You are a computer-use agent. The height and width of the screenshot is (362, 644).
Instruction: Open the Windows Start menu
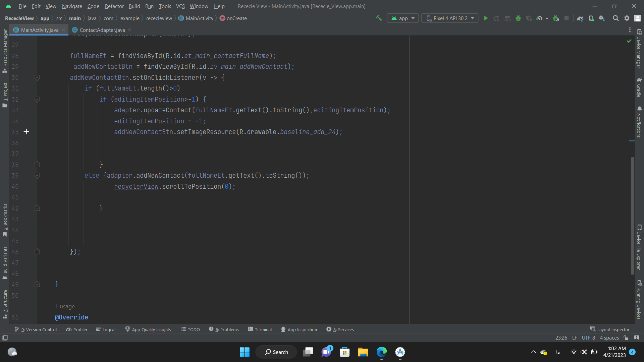[x=245, y=352]
